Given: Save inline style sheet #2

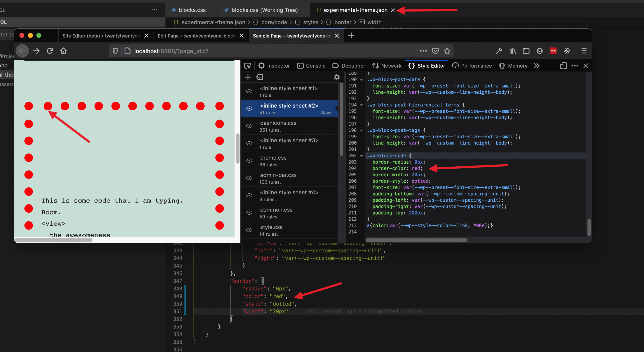Looking at the screenshot, I should tap(326, 113).
